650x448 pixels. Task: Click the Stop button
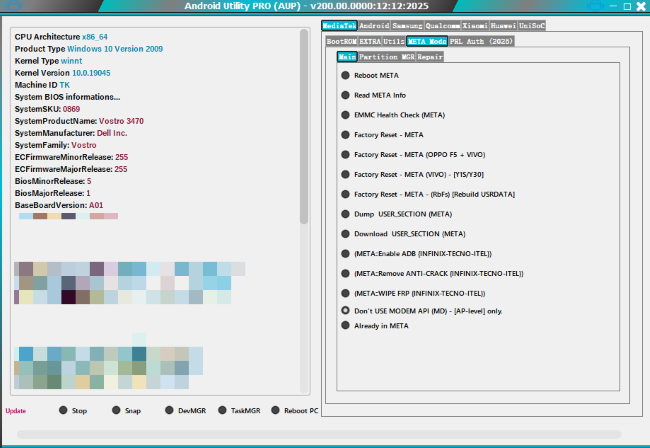click(x=73, y=410)
